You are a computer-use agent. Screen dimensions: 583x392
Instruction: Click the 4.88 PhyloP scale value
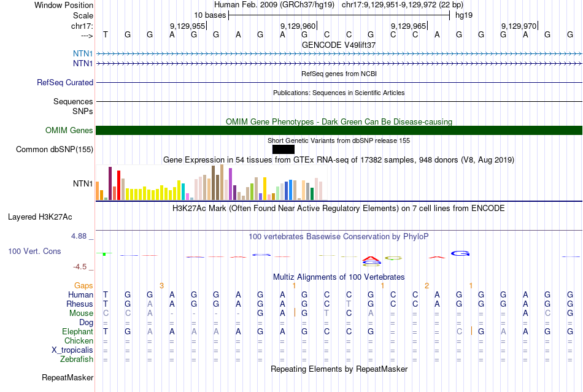(x=79, y=236)
